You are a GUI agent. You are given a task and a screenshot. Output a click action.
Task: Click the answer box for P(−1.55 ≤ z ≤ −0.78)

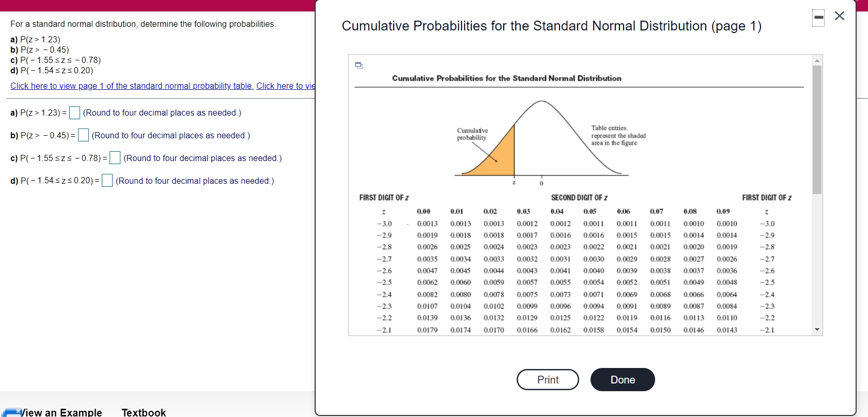pyautogui.click(x=115, y=158)
